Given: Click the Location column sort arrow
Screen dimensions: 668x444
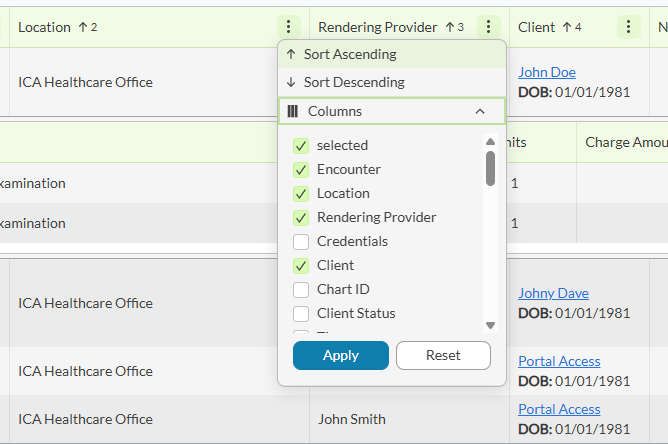Looking at the screenshot, I should pos(83,27).
